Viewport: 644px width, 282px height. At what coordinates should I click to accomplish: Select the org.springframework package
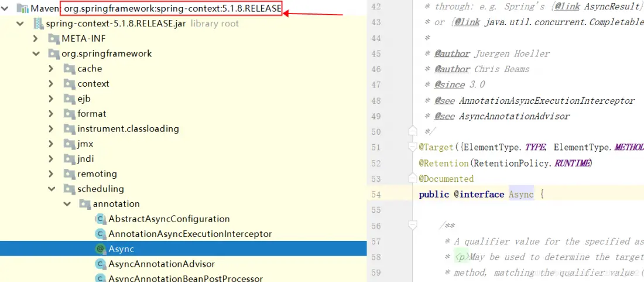pos(107,54)
